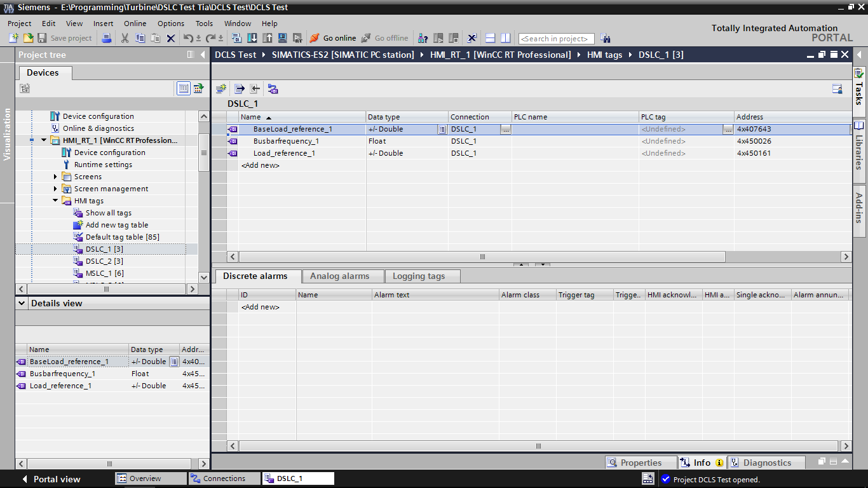868x488 pixels.
Task: Switch to Portal view
Action: click(x=50, y=479)
